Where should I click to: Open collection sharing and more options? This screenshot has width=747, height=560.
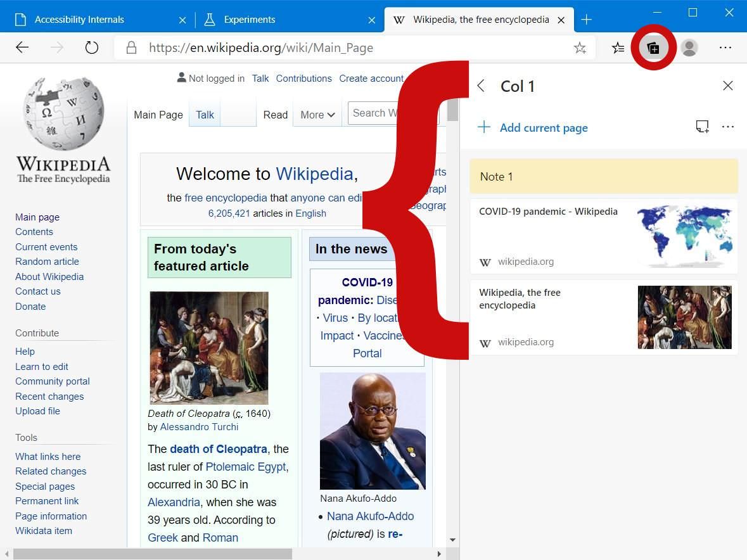[x=727, y=127]
